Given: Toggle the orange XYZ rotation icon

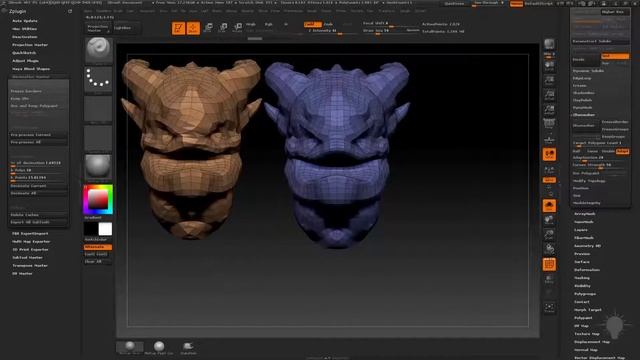Looking at the screenshot, I should 549,180.
